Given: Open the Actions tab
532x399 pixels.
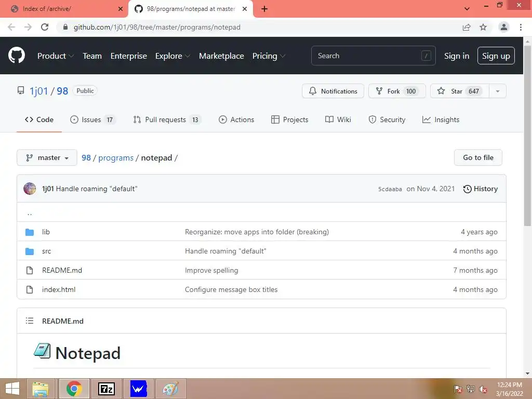Looking at the screenshot, I should [236, 120].
